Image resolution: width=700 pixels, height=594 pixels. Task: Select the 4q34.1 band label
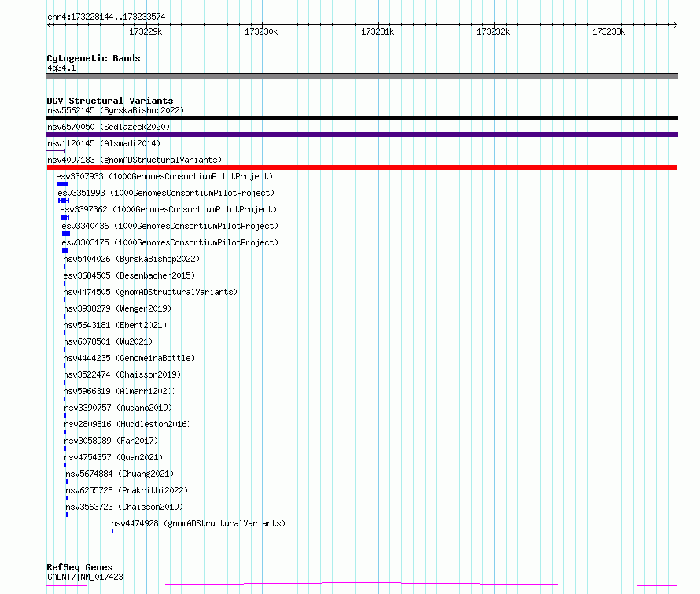[x=61, y=68]
